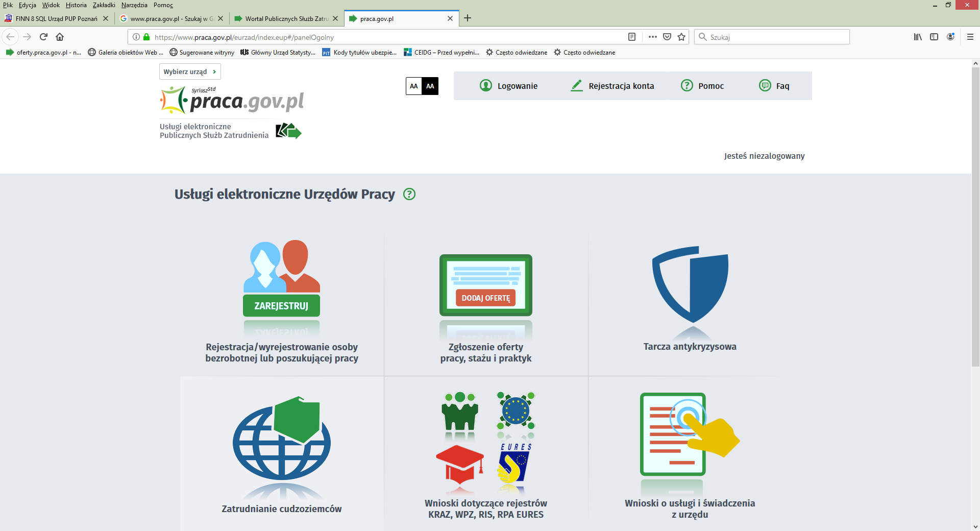Open the Firefox hamburger menu
Screen dimensions: 980x531
pos(970,37)
